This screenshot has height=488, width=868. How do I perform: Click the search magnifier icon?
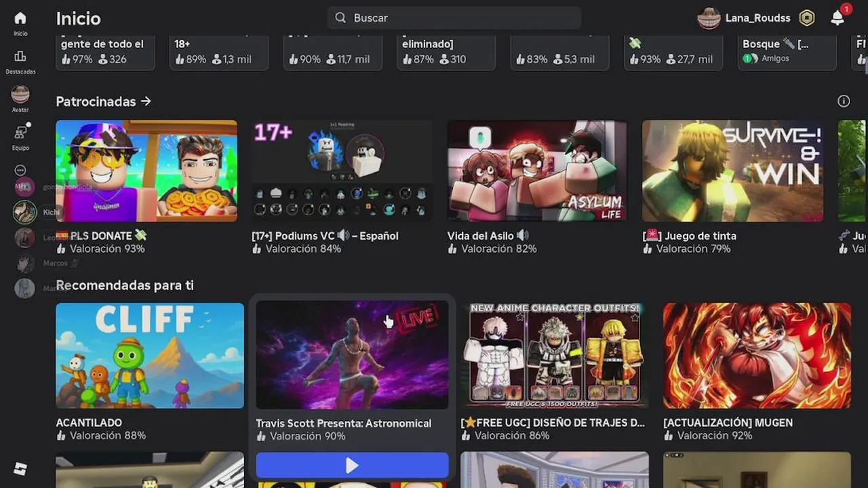click(x=340, y=18)
